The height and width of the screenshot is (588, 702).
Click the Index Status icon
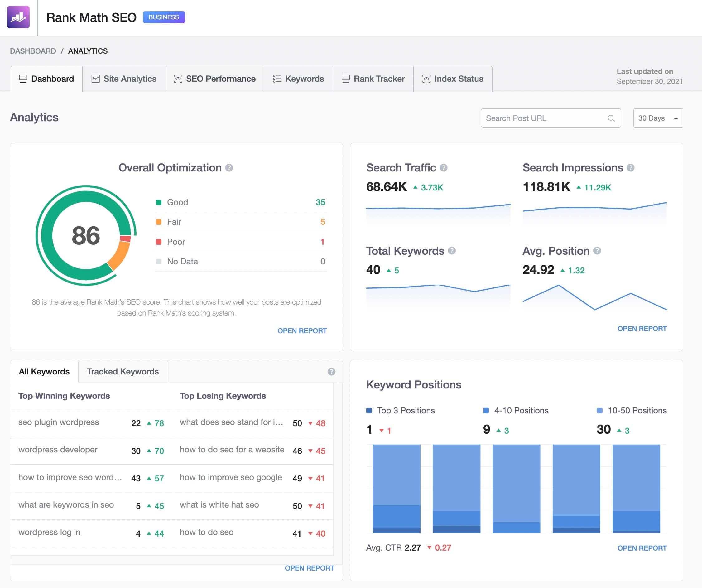click(426, 79)
